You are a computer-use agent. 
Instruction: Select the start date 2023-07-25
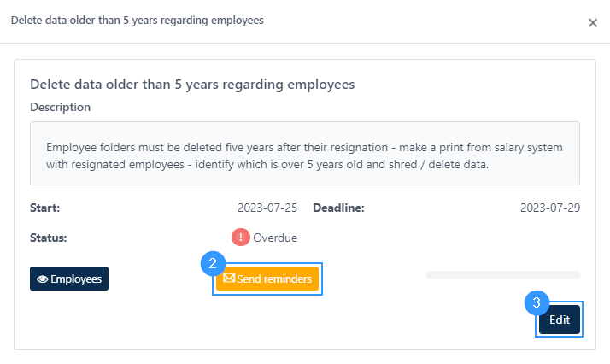(x=267, y=208)
